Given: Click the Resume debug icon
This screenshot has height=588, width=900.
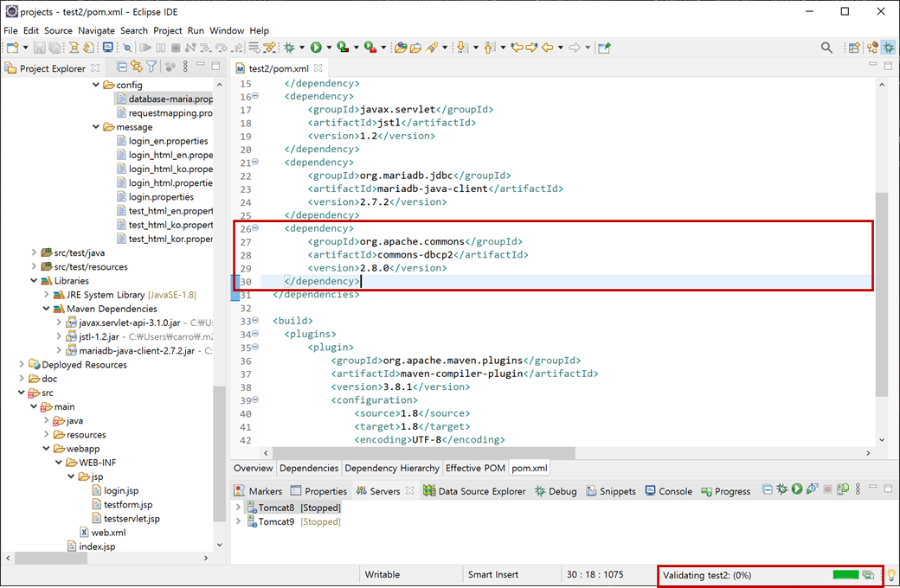Looking at the screenshot, I should pyautogui.click(x=145, y=48).
